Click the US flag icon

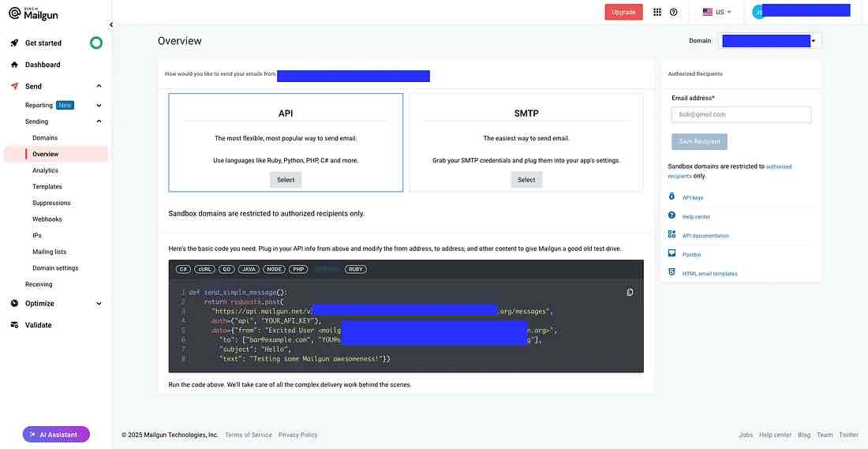pos(708,12)
